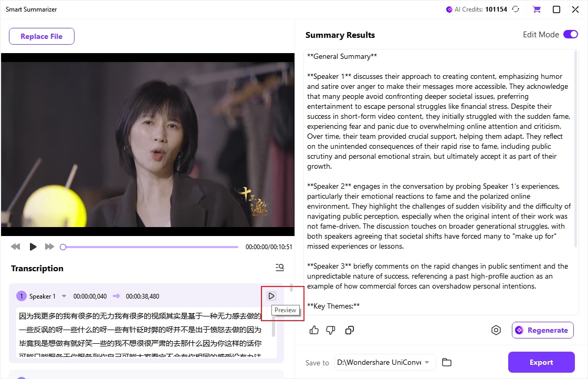Rewind the video playback
This screenshot has width=588, height=379.
[x=16, y=247]
